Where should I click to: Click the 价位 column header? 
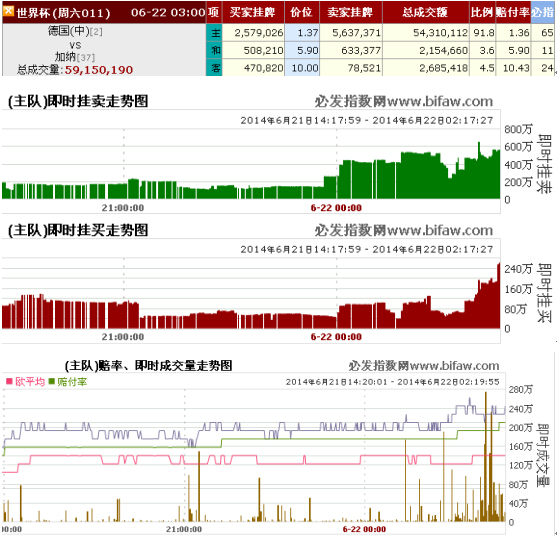[302, 12]
